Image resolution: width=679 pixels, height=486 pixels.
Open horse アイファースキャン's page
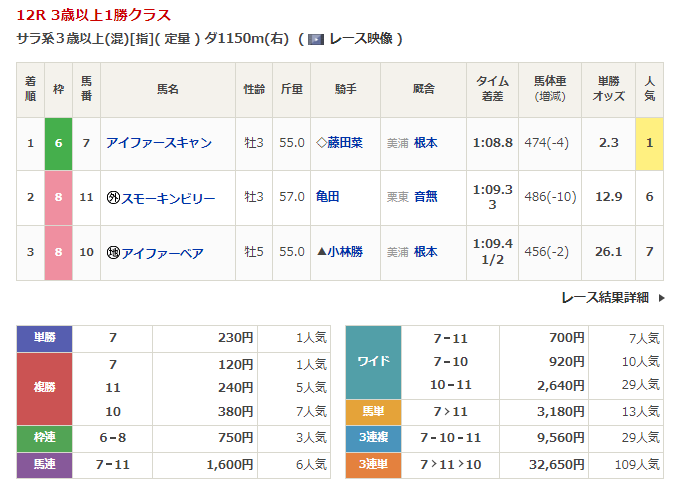(x=158, y=143)
